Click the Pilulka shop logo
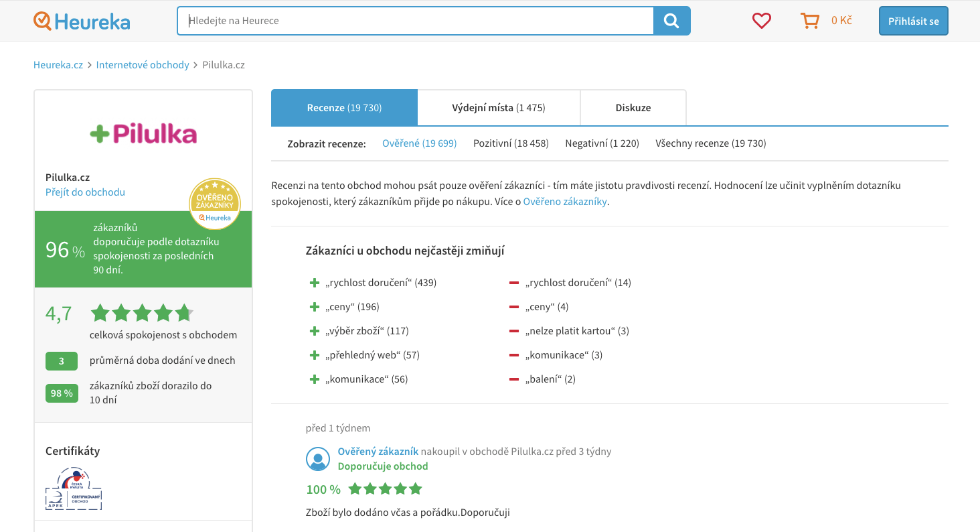 point(143,133)
